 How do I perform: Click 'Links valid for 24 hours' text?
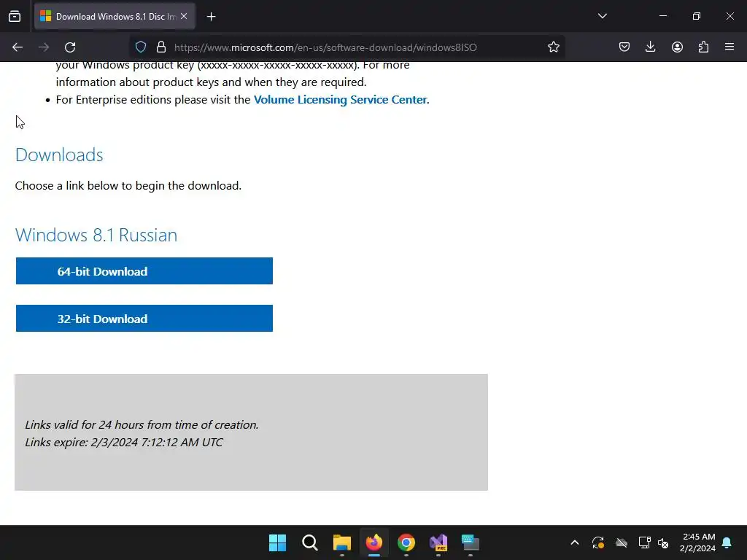pos(142,425)
